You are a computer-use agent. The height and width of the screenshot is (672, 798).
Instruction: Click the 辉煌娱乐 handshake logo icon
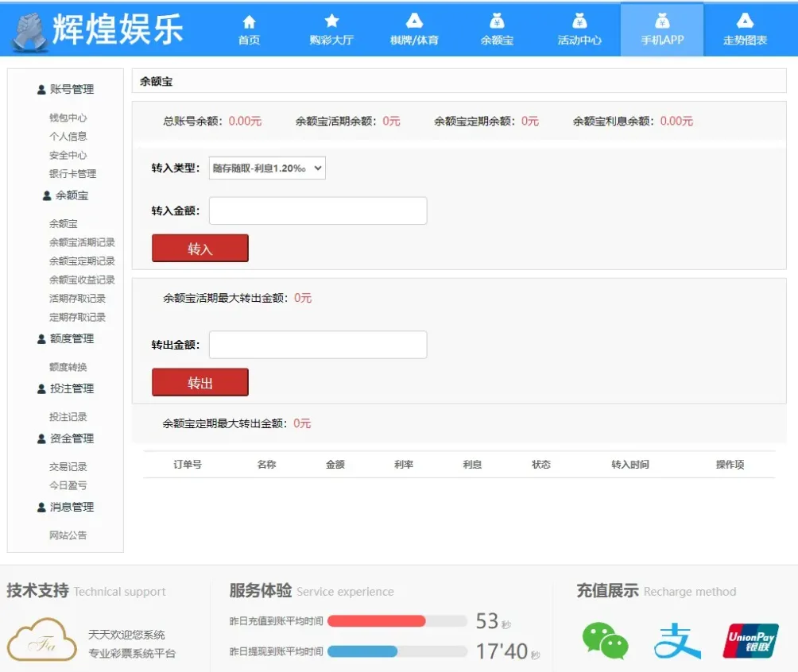29,32
